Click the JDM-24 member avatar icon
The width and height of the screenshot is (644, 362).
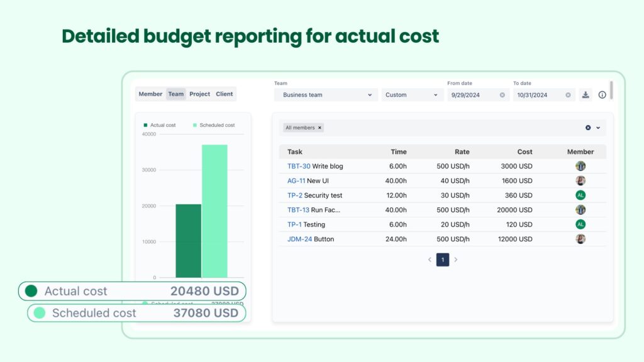[580, 239]
